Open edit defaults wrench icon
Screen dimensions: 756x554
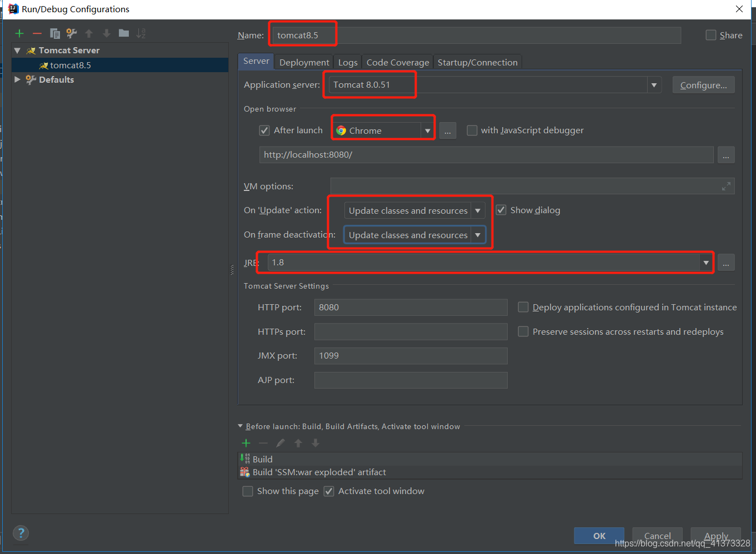point(72,33)
